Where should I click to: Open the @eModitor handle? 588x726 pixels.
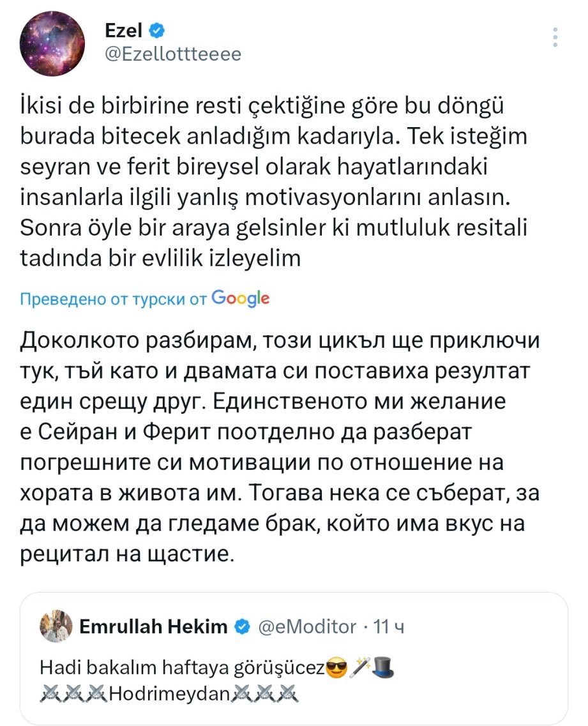(306, 627)
